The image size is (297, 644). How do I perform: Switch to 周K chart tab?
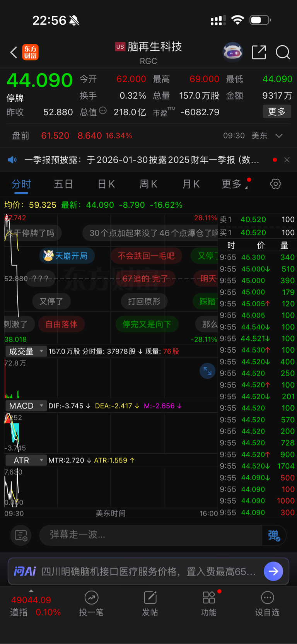click(148, 184)
